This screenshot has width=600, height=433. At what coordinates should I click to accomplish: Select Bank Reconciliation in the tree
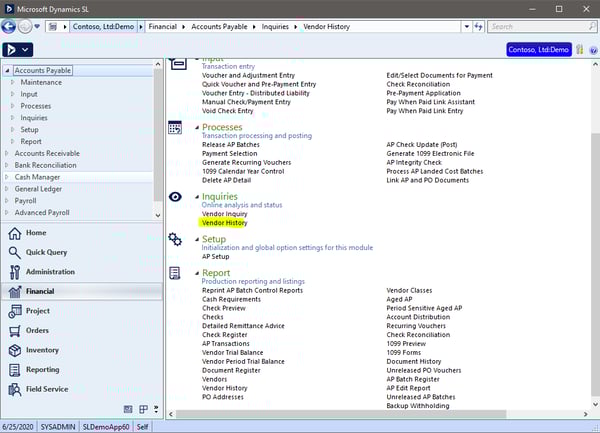coord(46,165)
